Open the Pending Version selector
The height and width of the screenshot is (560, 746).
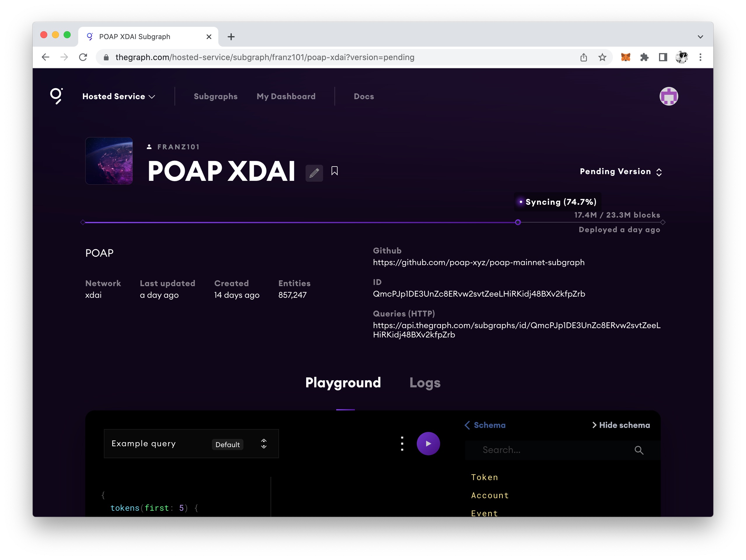[x=620, y=171]
